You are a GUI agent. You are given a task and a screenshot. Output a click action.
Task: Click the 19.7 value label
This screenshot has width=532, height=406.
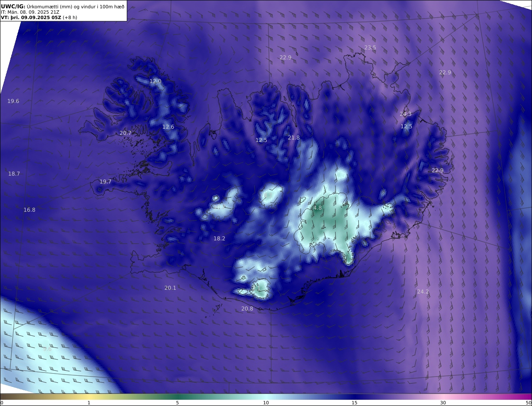[x=106, y=182]
